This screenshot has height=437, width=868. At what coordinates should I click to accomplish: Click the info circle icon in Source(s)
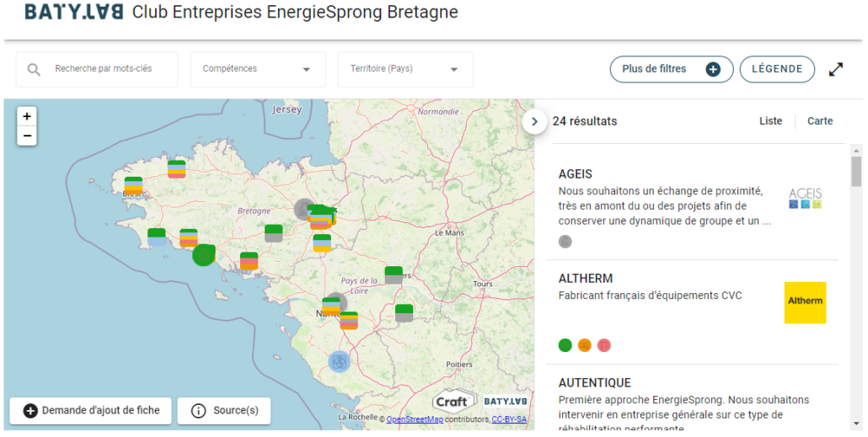coord(198,411)
